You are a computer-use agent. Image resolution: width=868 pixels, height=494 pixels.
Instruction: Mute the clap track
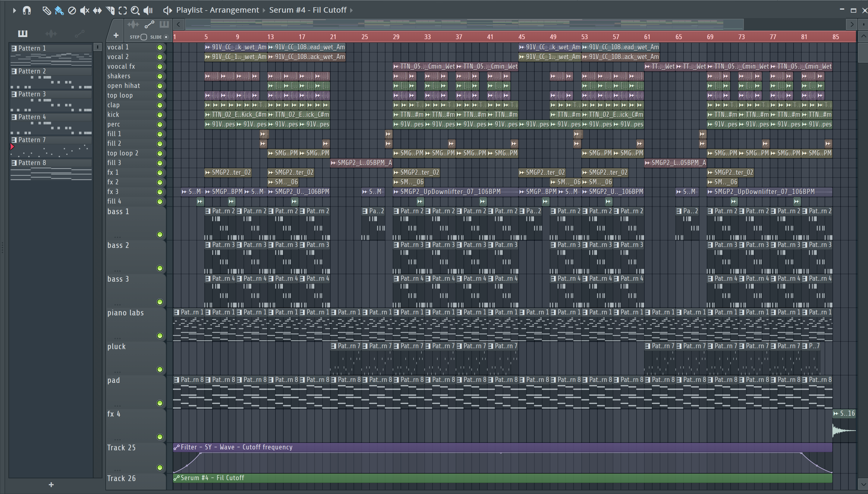(x=159, y=105)
